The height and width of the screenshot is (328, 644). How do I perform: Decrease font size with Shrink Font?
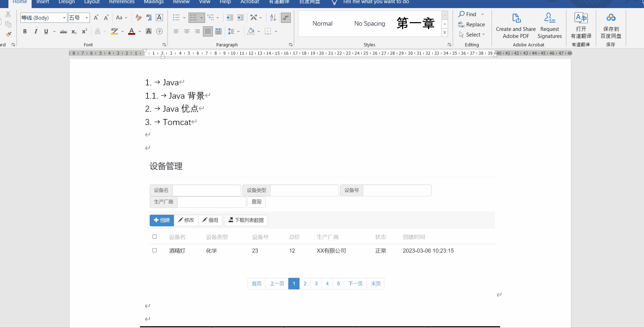click(106, 18)
